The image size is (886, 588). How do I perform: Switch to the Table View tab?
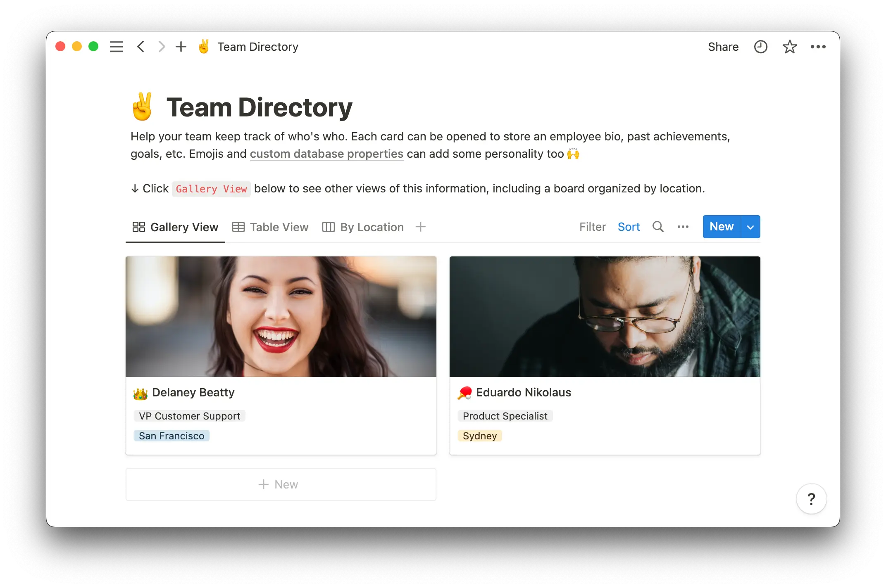[x=279, y=227]
